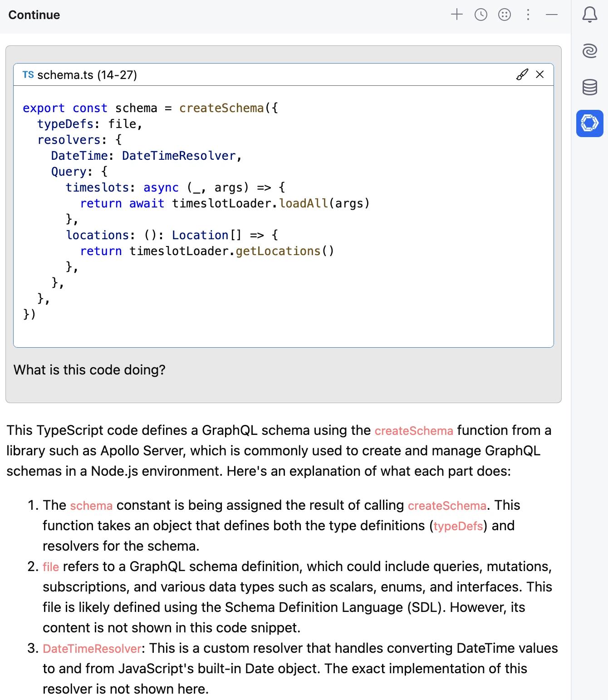Open session history clock icon
The width and height of the screenshot is (608, 700).
(481, 15)
